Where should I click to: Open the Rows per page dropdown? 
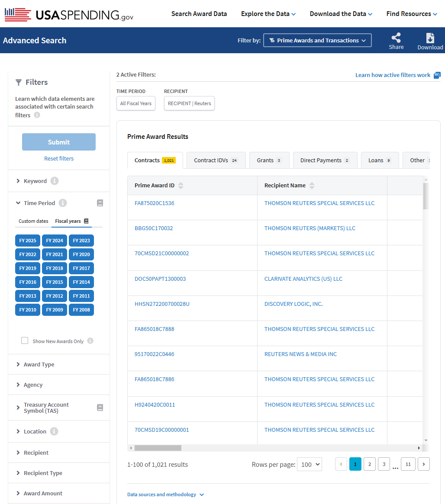(310, 464)
